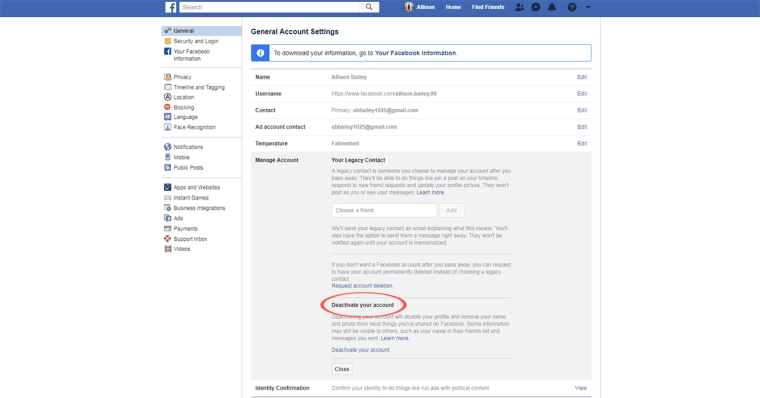Click the Language sidebar icon
The width and height of the screenshot is (760, 398).
168,117
